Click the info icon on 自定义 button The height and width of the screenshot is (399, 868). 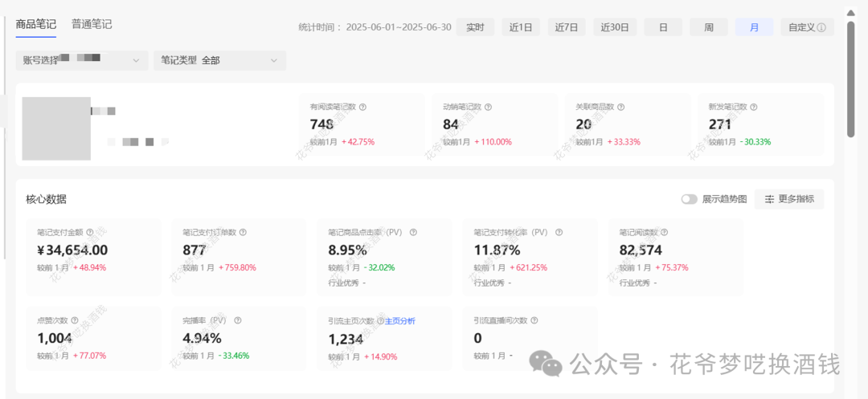821,27
